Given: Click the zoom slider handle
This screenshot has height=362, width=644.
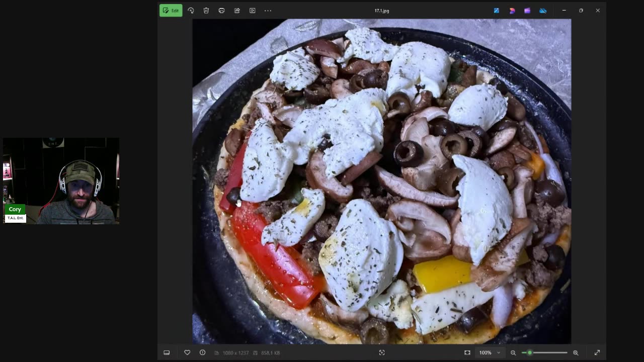Looking at the screenshot, I should point(529,353).
